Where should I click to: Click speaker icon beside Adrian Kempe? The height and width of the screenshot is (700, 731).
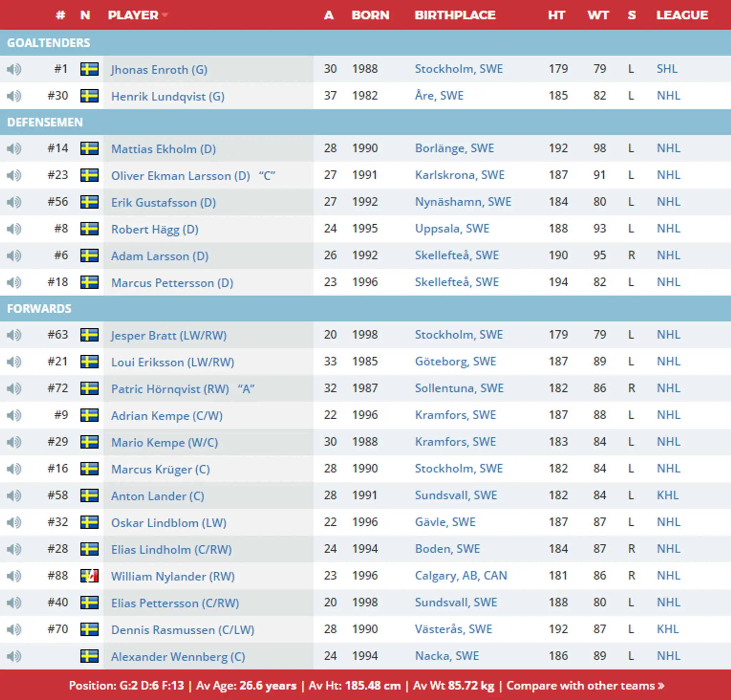(x=14, y=415)
